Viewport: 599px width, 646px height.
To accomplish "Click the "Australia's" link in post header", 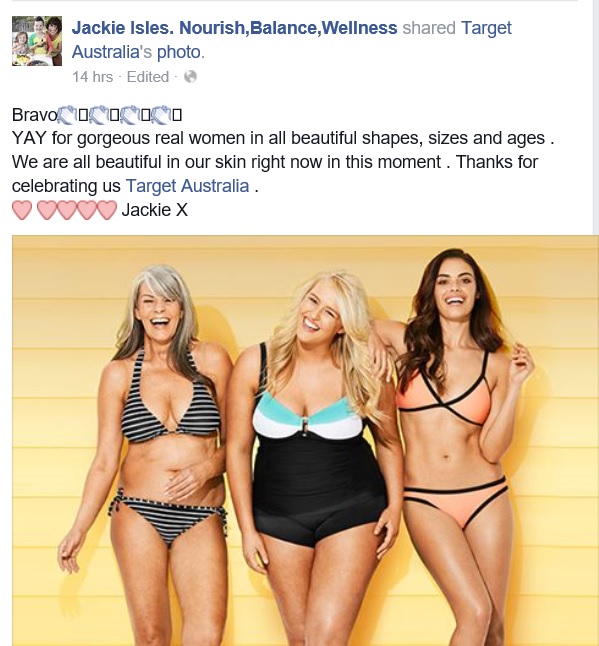I will click(112, 52).
